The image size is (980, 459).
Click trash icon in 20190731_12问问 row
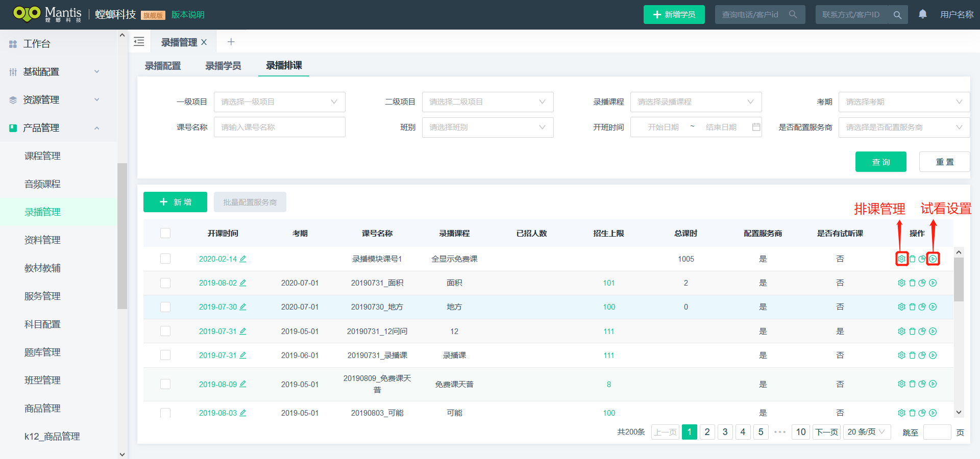(912, 331)
